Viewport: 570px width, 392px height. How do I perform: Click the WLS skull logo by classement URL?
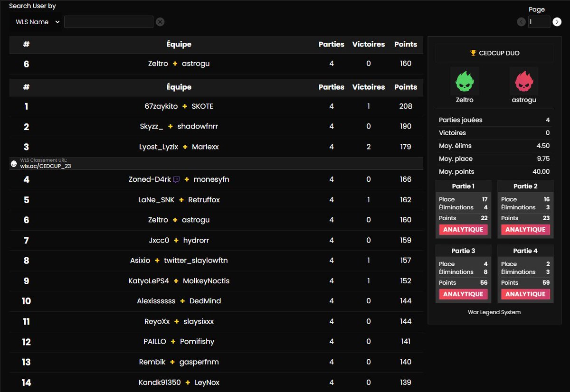14,164
